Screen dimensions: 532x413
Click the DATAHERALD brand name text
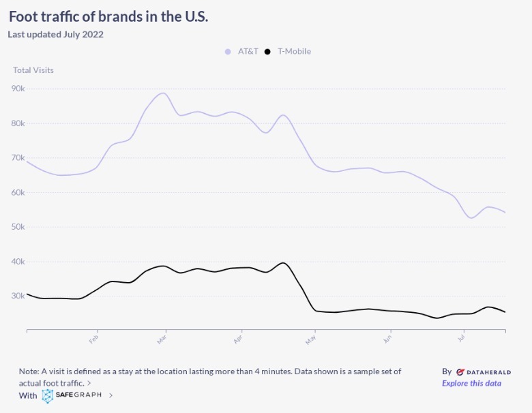(x=488, y=372)
